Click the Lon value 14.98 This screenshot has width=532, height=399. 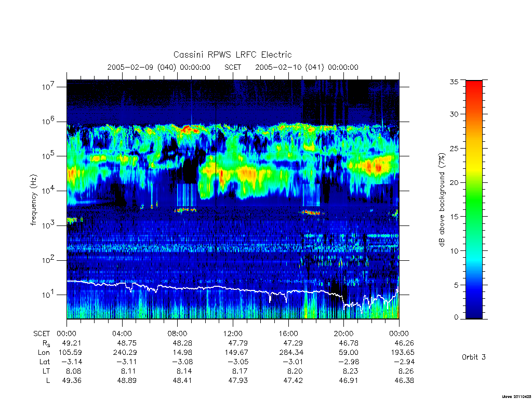click(182, 353)
